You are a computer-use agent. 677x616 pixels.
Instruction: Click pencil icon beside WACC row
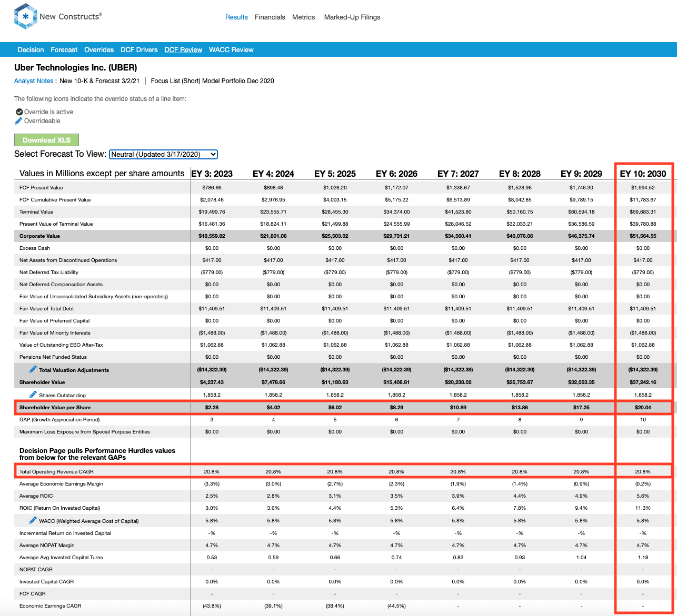(x=33, y=520)
